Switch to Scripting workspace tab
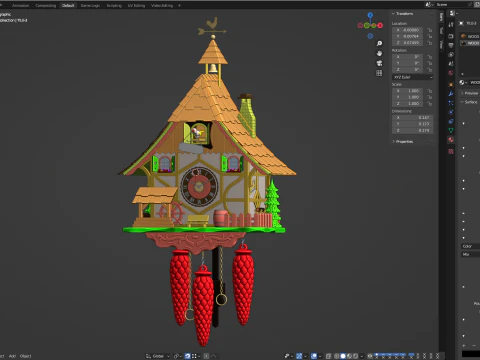Viewport: 480px width, 360px height. (x=114, y=6)
